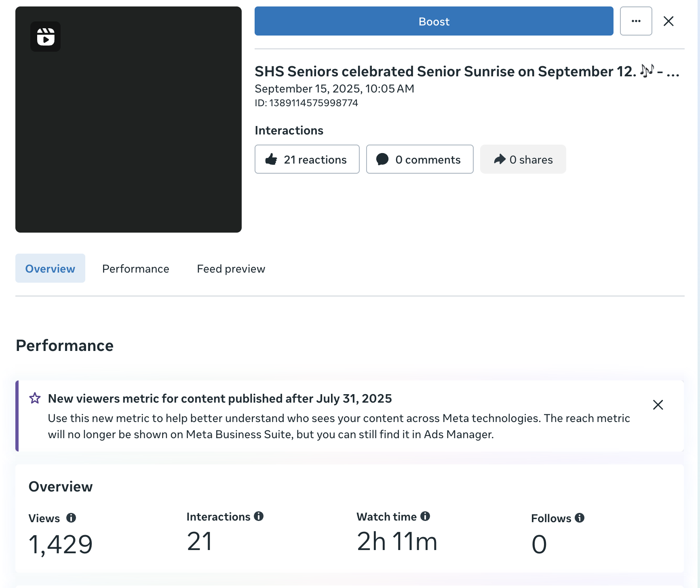
Task: Click the 0 comments button
Action: click(x=420, y=160)
